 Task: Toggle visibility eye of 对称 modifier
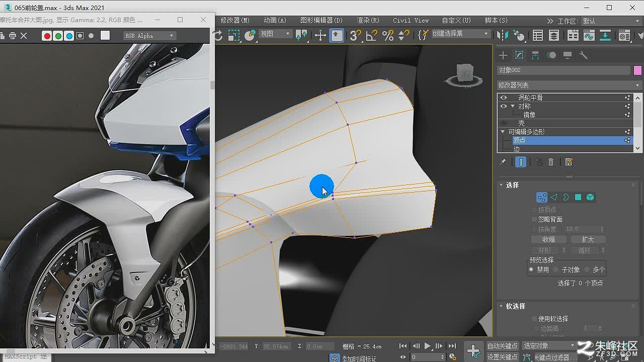pos(504,106)
